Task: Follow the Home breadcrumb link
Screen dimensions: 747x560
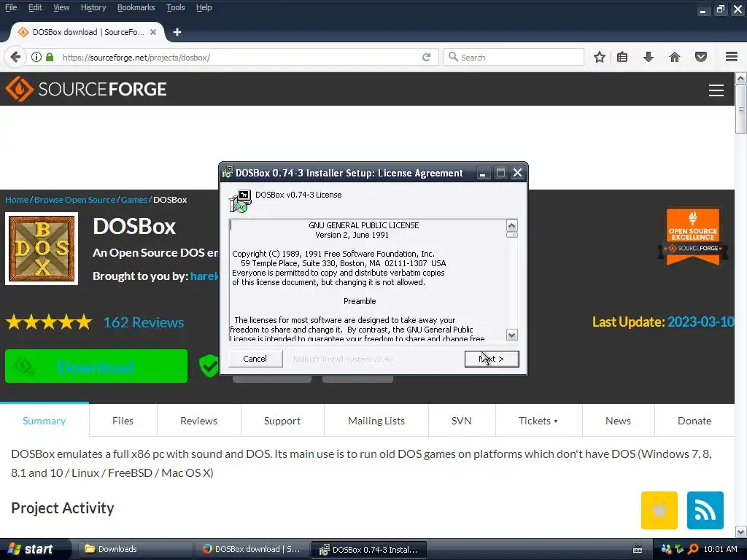Action: pos(17,200)
